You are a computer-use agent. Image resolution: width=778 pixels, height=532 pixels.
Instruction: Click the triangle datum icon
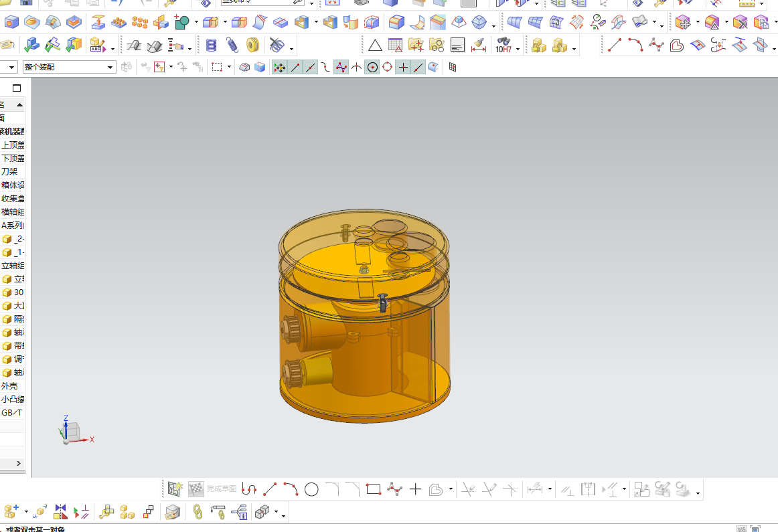pos(375,46)
